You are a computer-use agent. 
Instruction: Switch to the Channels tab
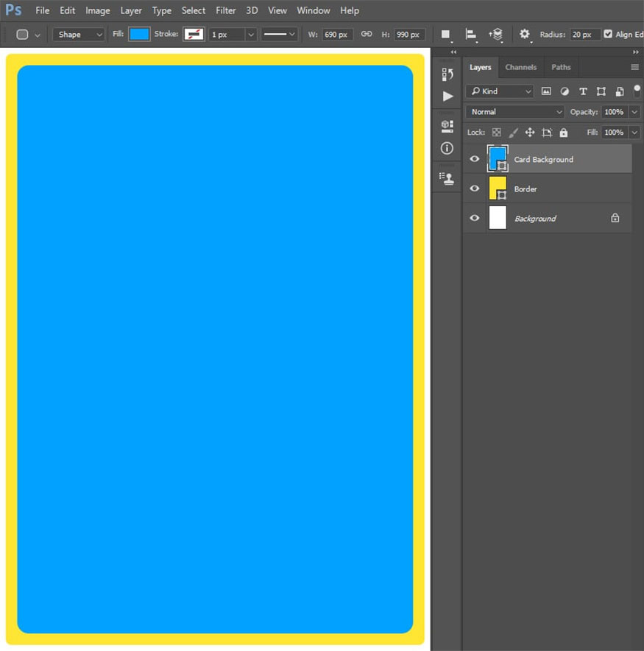pos(520,67)
